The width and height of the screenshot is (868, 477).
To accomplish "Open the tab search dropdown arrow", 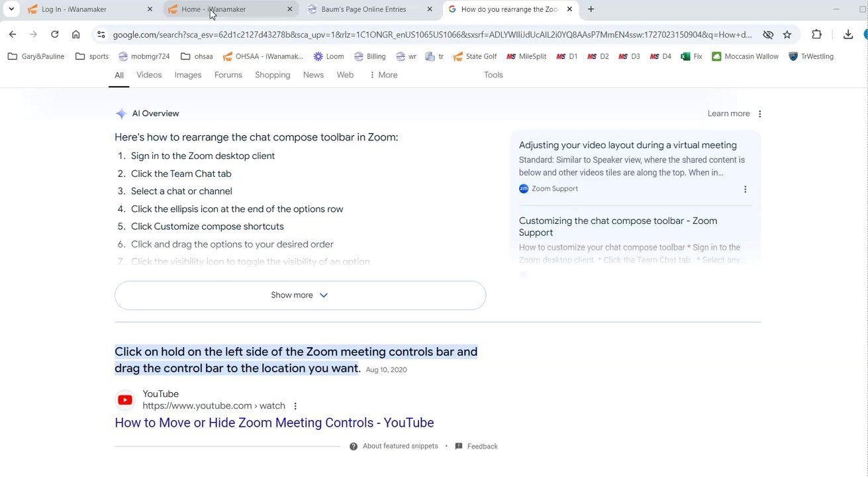I will (11, 9).
